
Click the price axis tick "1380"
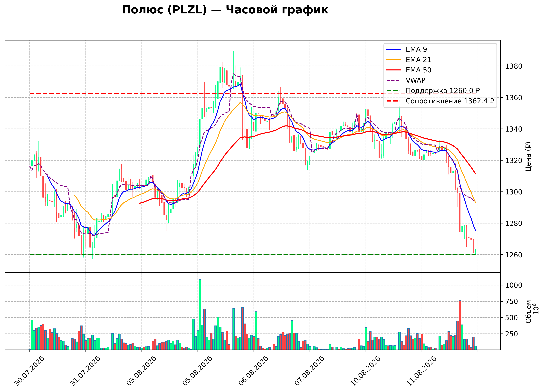(x=514, y=66)
